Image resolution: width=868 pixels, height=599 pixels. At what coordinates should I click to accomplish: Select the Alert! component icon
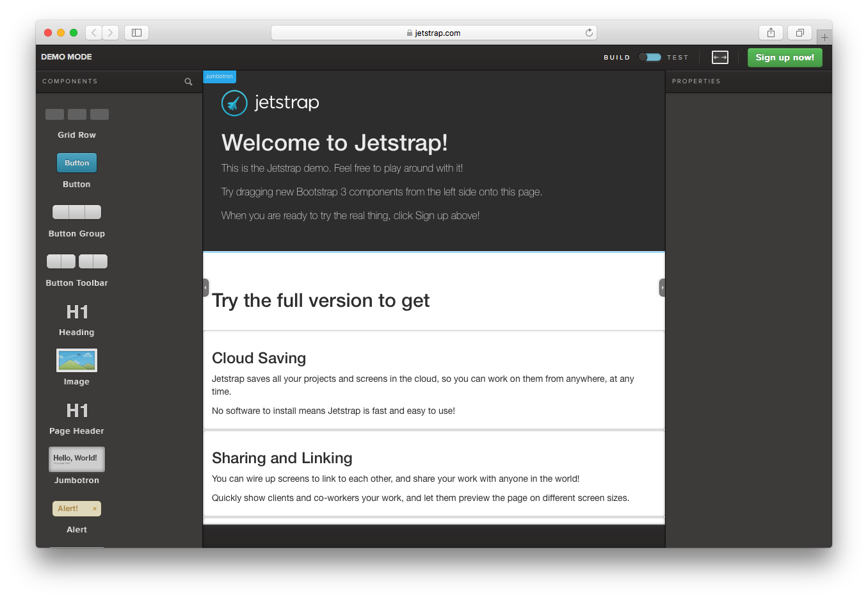click(x=77, y=509)
